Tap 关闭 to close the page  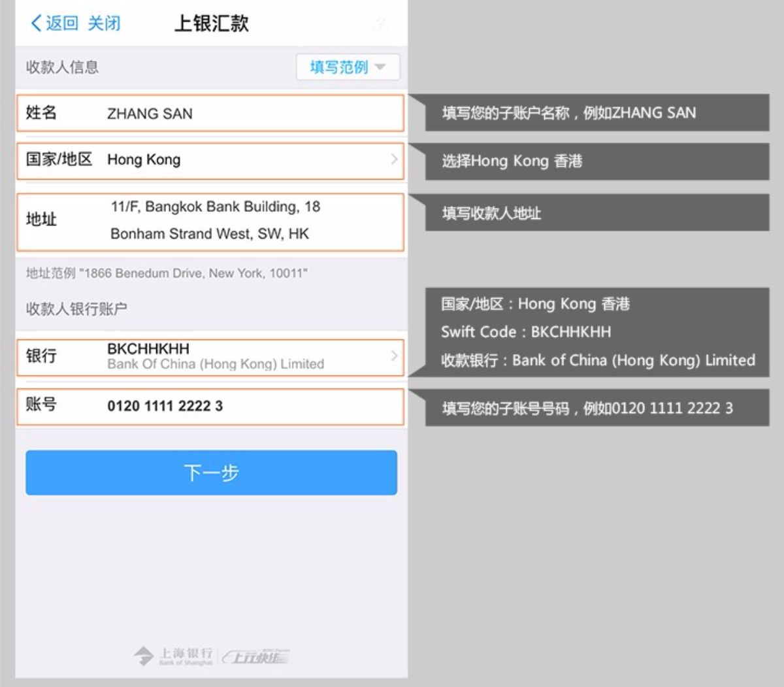104,24
